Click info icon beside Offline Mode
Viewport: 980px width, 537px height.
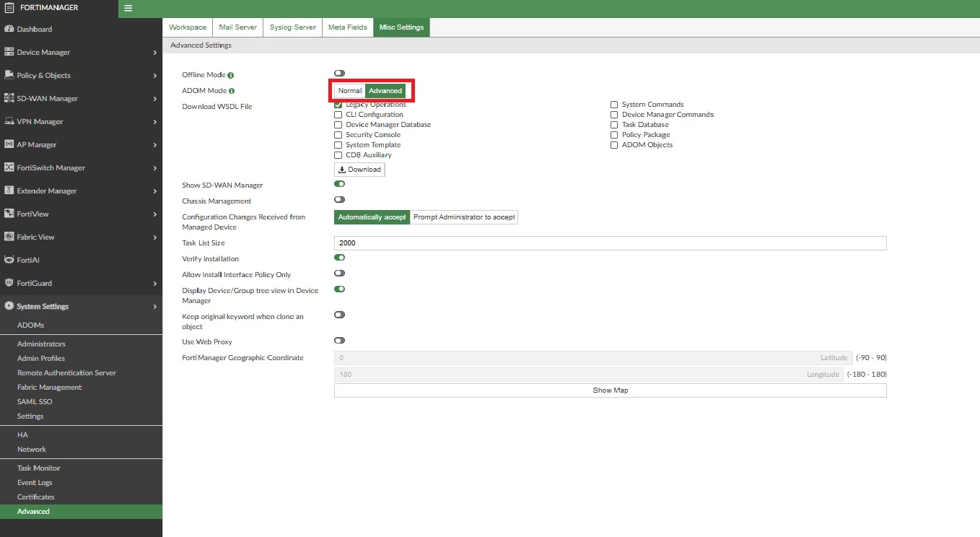(x=231, y=75)
